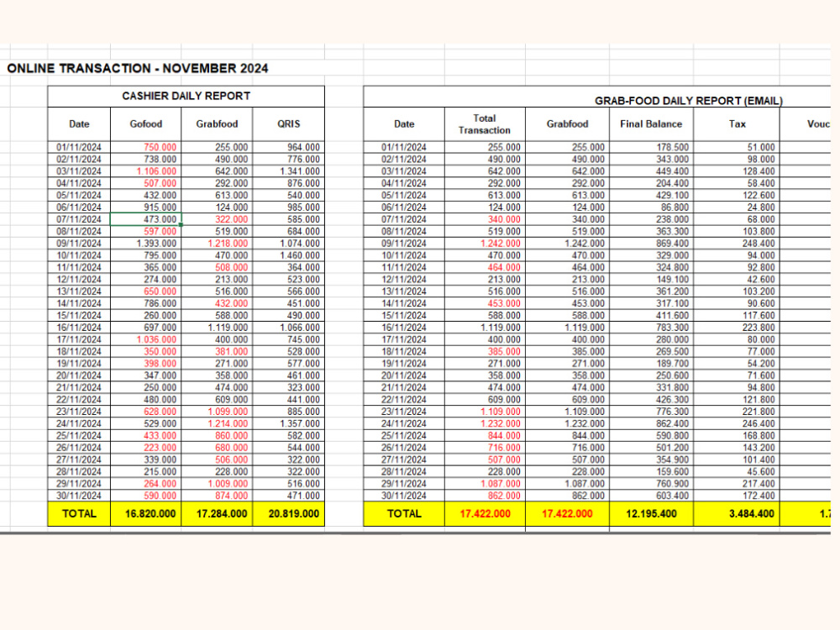
Task: Click red Grabfood value 1.099.000
Action: click(228, 412)
